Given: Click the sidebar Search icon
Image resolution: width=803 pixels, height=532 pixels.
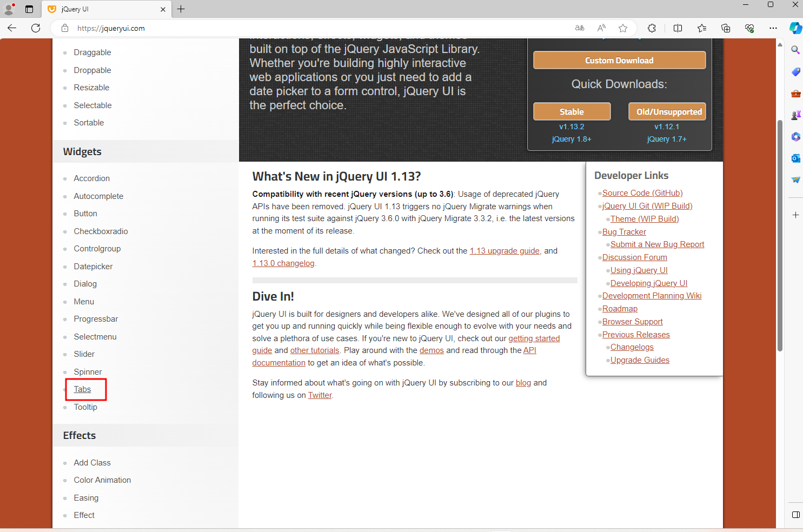Looking at the screenshot, I should click(x=795, y=50).
